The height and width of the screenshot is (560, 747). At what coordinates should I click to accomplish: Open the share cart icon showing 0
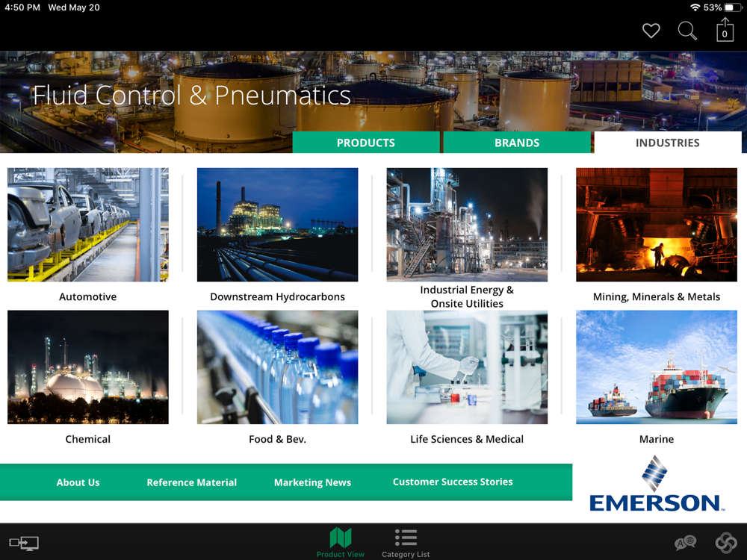(725, 30)
